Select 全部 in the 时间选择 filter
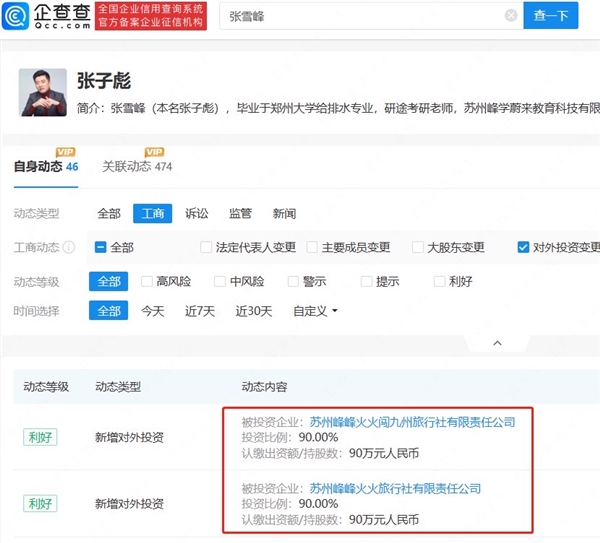This screenshot has height=543, width=600. click(109, 311)
